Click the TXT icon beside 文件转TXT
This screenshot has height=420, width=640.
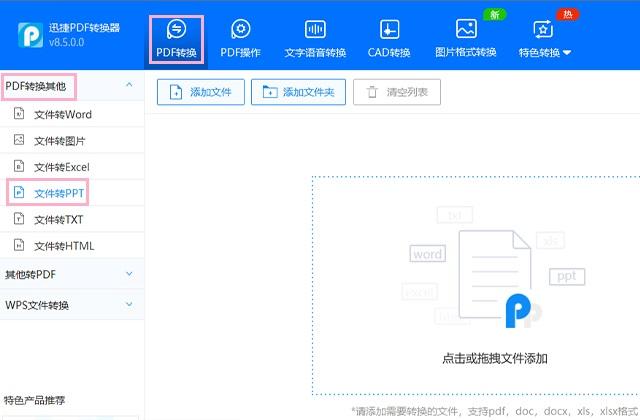[19, 218]
